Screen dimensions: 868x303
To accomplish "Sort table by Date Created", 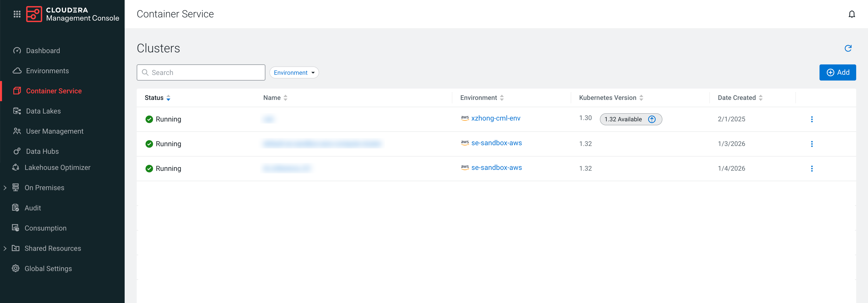I will tap(760, 98).
